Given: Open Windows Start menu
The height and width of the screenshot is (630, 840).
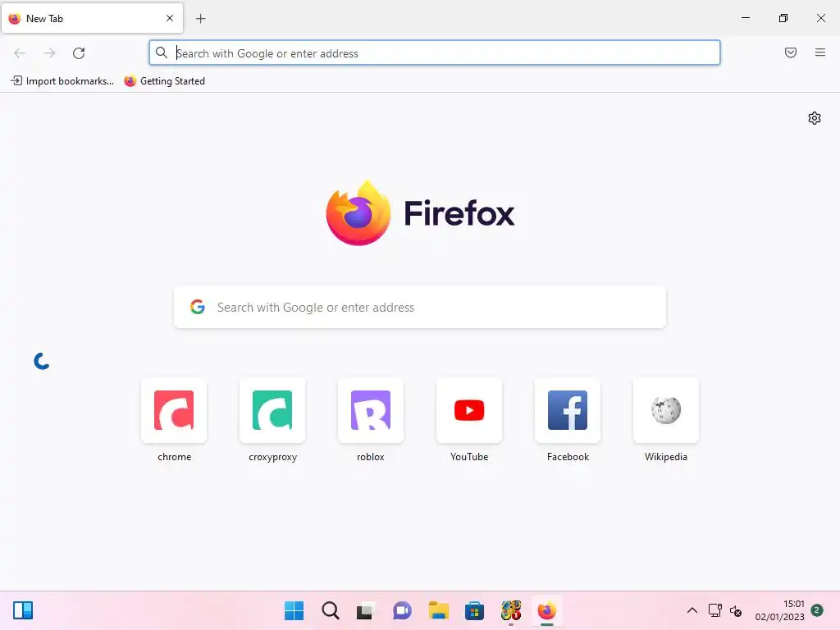Looking at the screenshot, I should [294, 610].
